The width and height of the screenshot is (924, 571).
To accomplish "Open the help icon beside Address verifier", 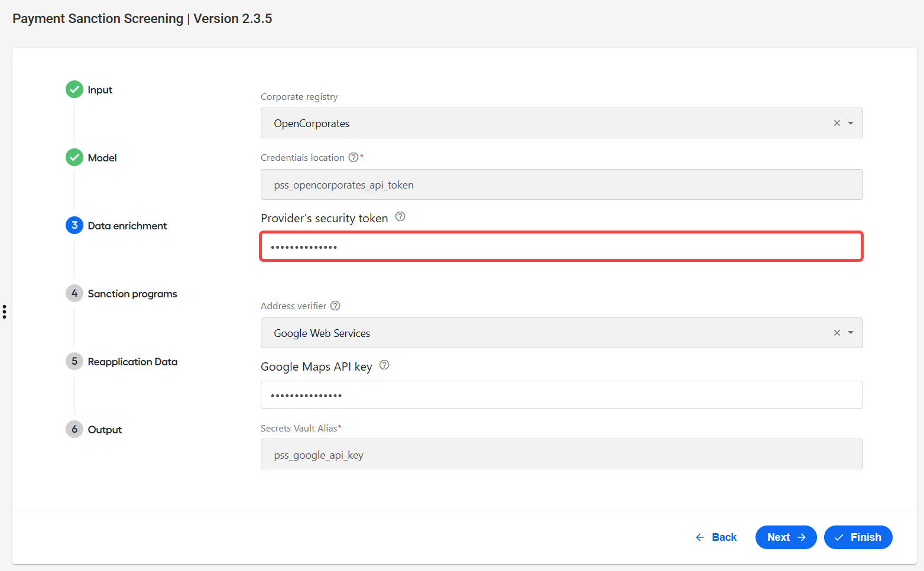I will coord(335,306).
